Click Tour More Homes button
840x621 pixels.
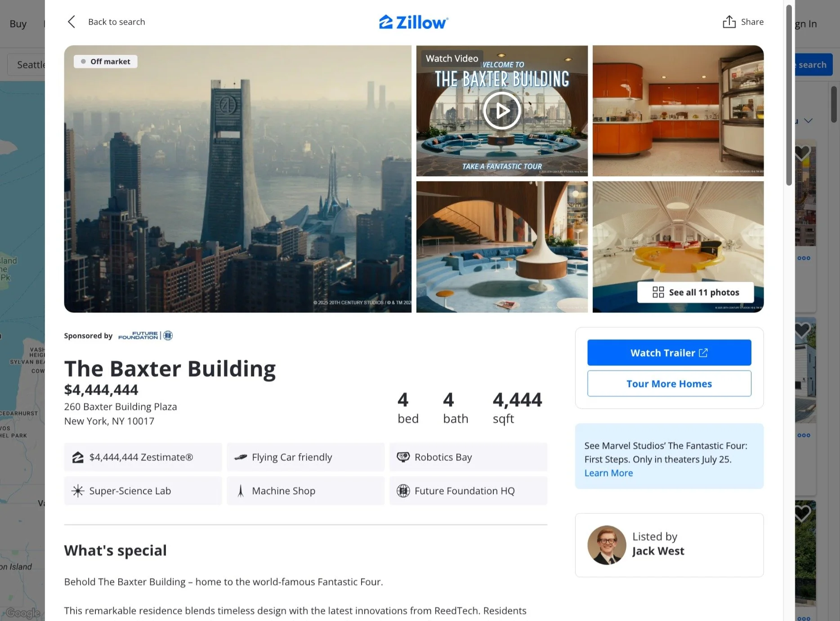pyautogui.click(x=669, y=384)
